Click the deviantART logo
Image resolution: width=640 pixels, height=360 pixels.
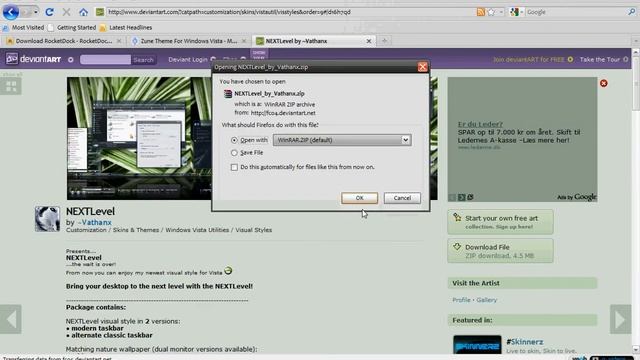click(33, 59)
